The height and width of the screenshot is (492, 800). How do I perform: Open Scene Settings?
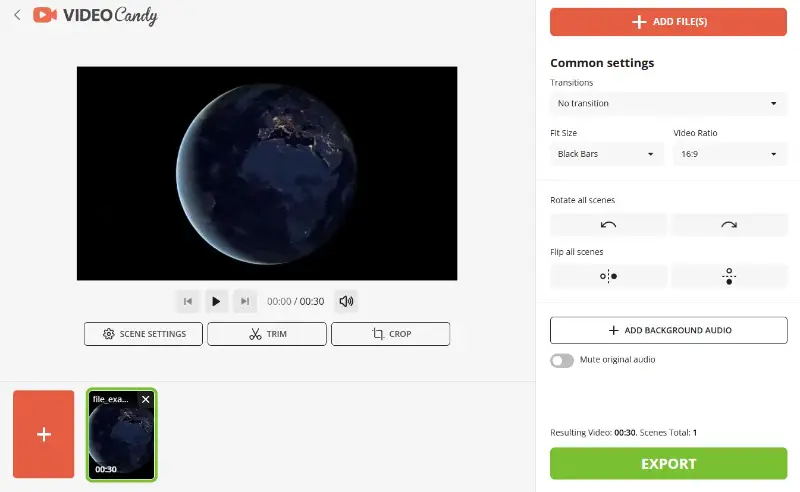(x=143, y=334)
